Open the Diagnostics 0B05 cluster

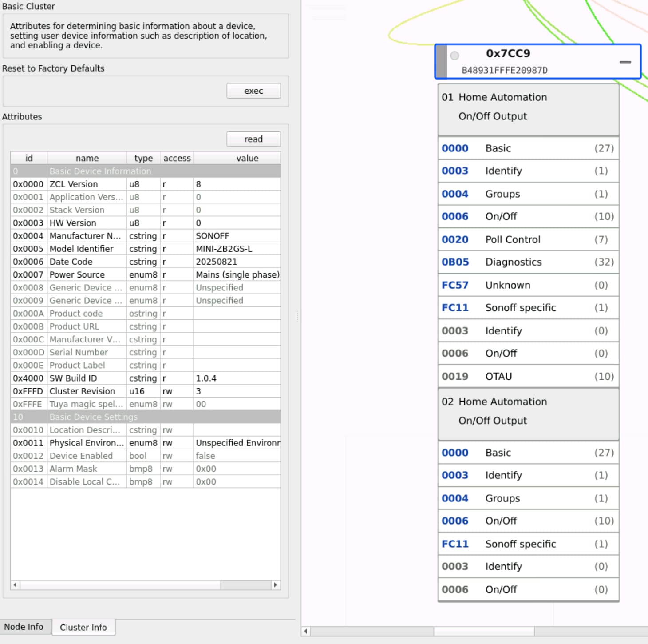click(528, 262)
